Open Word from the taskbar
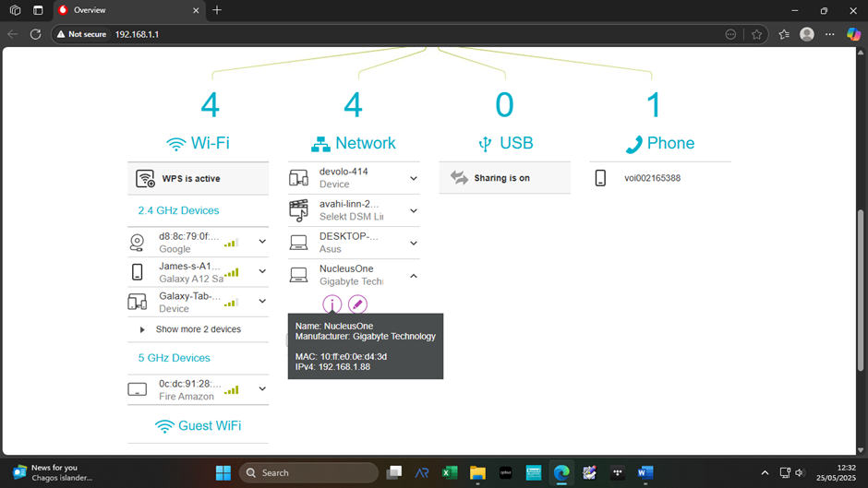 [x=645, y=473]
